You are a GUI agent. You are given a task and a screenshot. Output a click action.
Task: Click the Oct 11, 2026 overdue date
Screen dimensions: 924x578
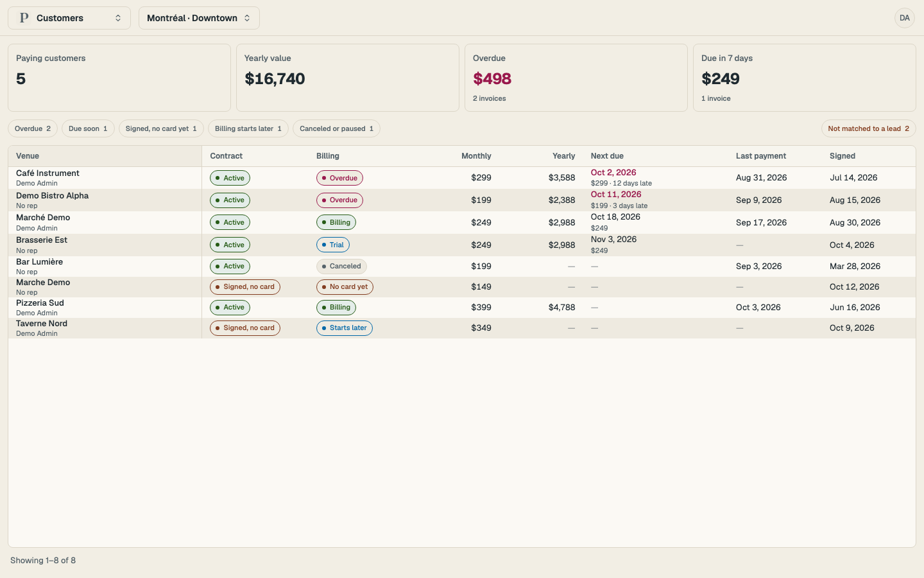(x=616, y=194)
